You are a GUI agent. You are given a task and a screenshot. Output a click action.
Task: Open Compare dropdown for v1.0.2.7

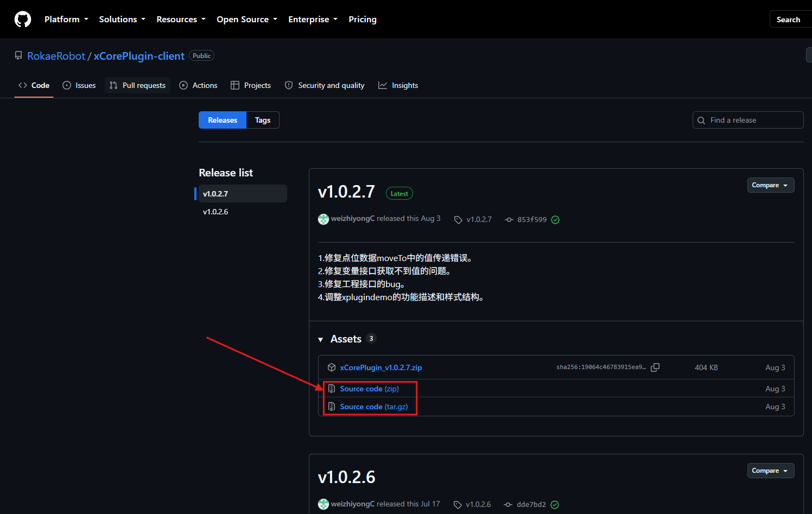tap(771, 185)
